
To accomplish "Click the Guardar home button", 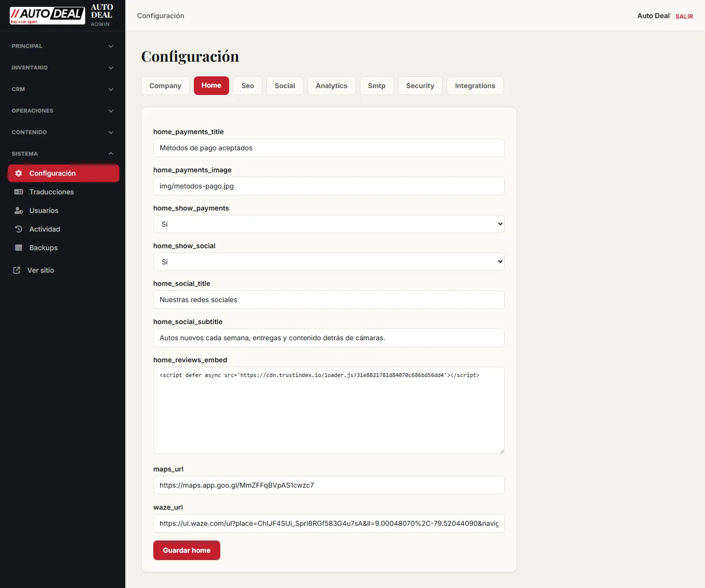I will [x=187, y=550].
